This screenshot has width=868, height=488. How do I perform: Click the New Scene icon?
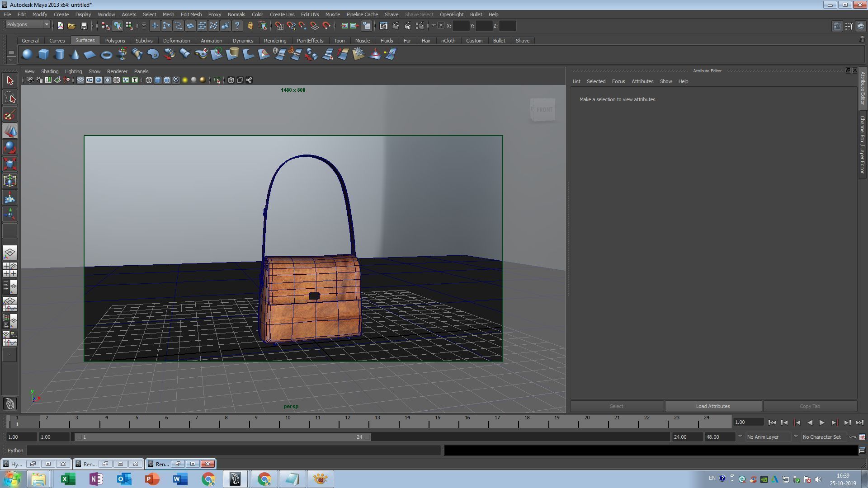[x=60, y=26]
